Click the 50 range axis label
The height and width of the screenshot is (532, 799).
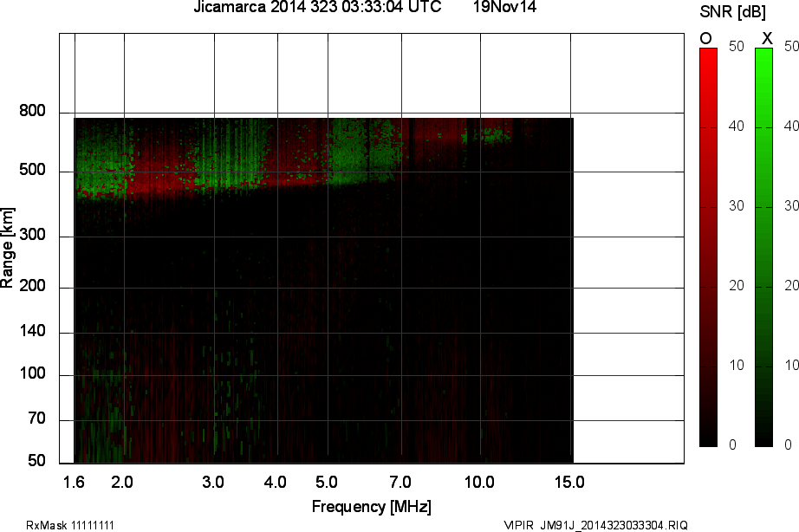pyautogui.click(x=36, y=461)
